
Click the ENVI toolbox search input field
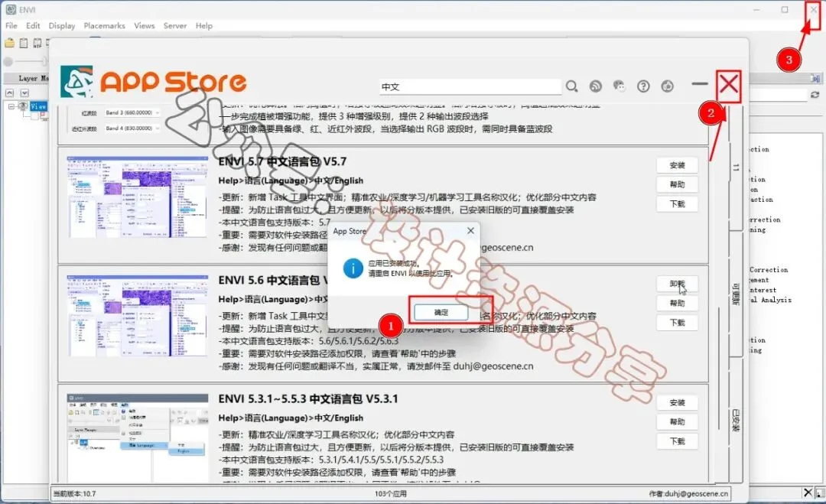[x=778, y=95]
